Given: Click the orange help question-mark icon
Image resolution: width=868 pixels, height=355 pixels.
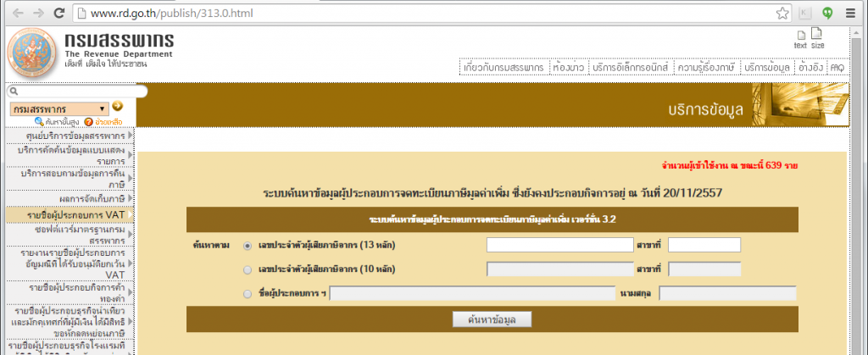Looking at the screenshot, I should 88,122.
